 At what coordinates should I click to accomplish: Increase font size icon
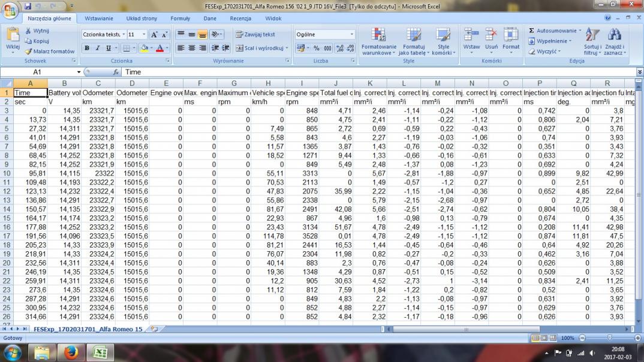tap(154, 35)
